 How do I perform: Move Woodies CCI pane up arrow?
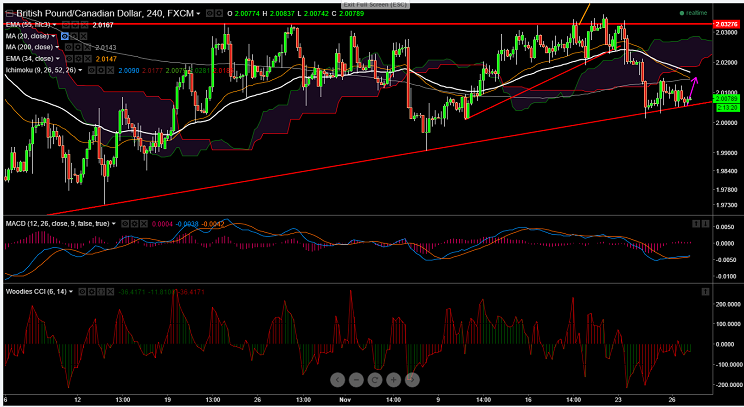706,291
